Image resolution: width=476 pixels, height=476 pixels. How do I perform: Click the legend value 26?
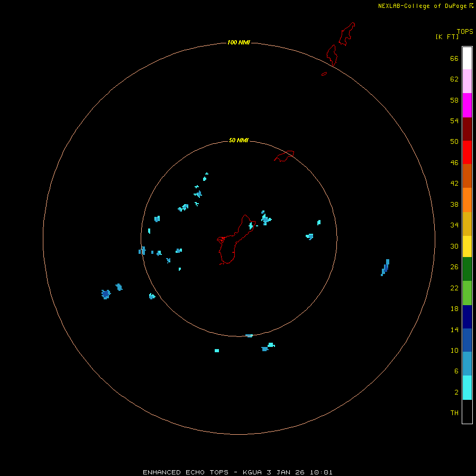click(x=454, y=267)
